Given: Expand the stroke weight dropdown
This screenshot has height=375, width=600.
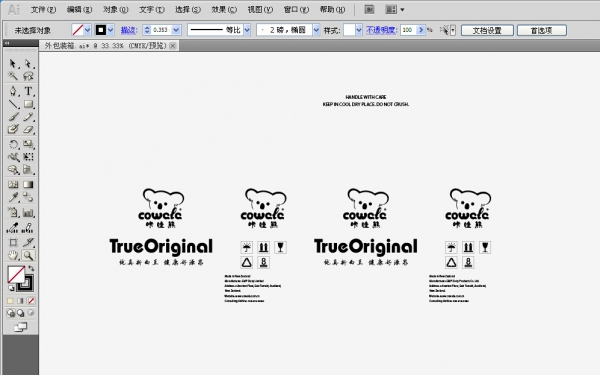Looking at the screenshot, I should point(176,30).
